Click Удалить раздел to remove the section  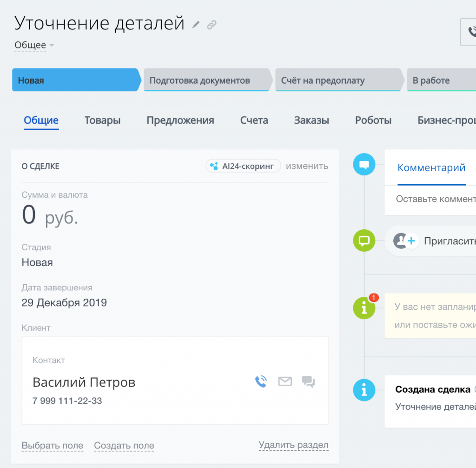293,445
